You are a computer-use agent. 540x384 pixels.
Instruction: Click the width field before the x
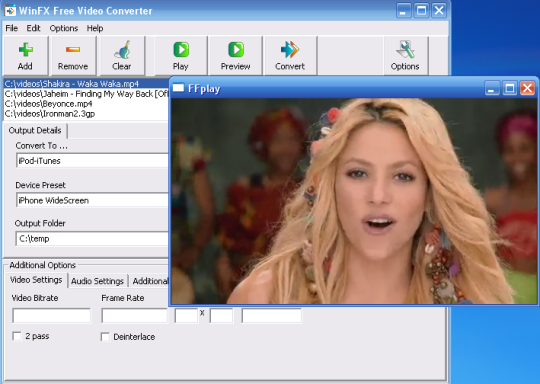(186, 315)
